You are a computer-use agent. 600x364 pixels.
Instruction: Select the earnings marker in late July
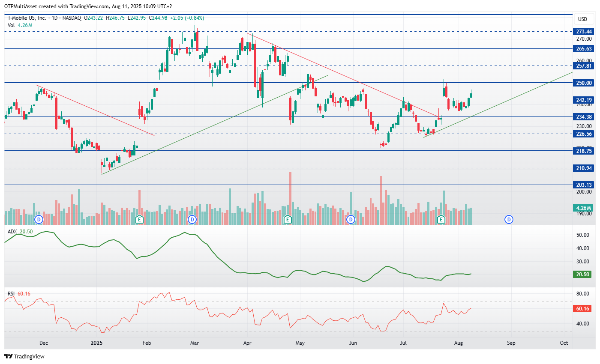point(441,220)
